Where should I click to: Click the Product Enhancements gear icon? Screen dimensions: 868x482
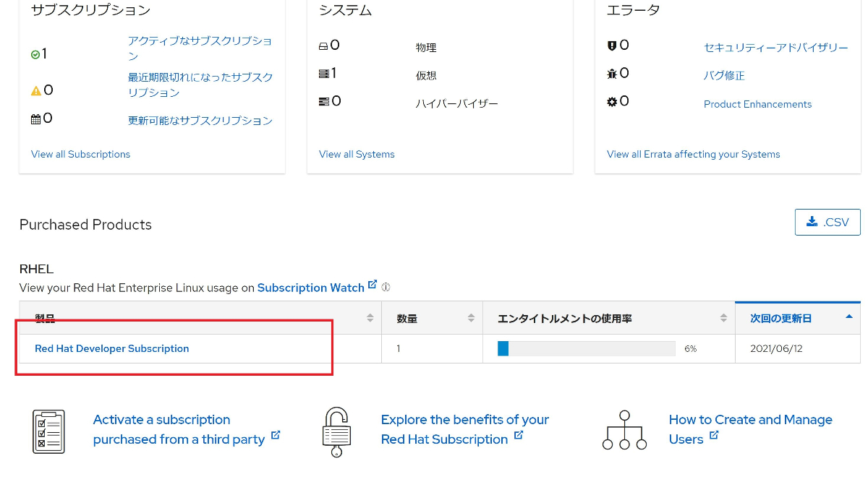612,102
